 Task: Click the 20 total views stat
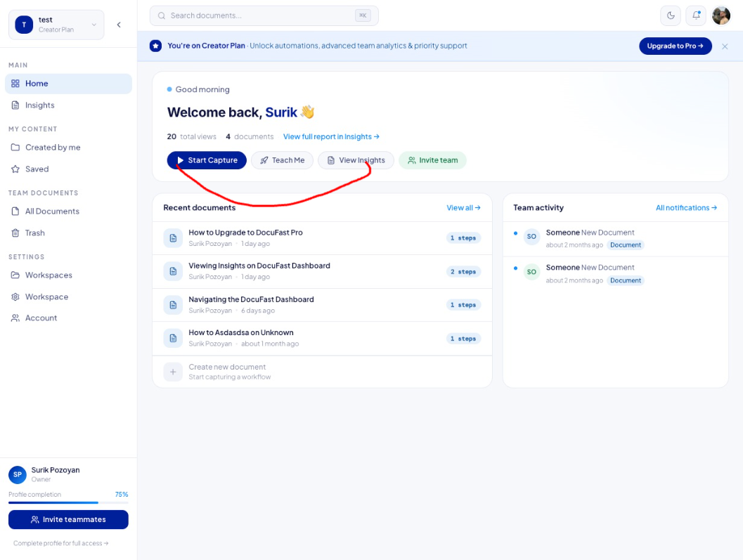point(191,136)
